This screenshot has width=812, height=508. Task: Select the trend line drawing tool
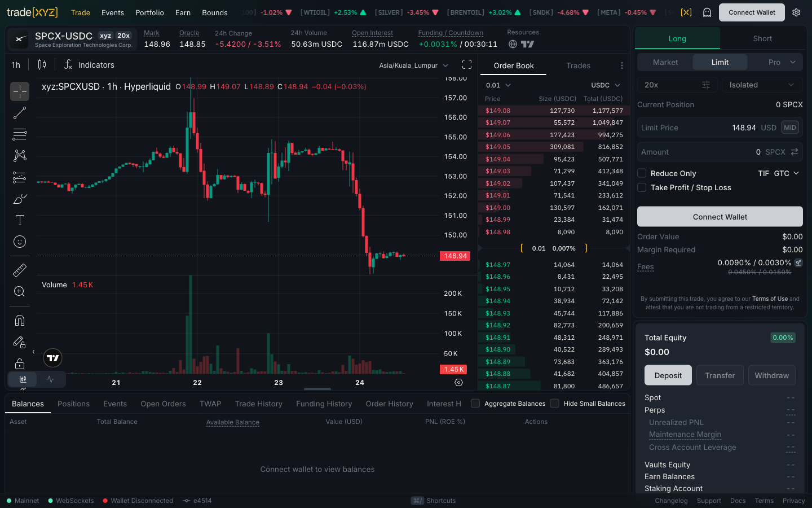coord(20,113)
